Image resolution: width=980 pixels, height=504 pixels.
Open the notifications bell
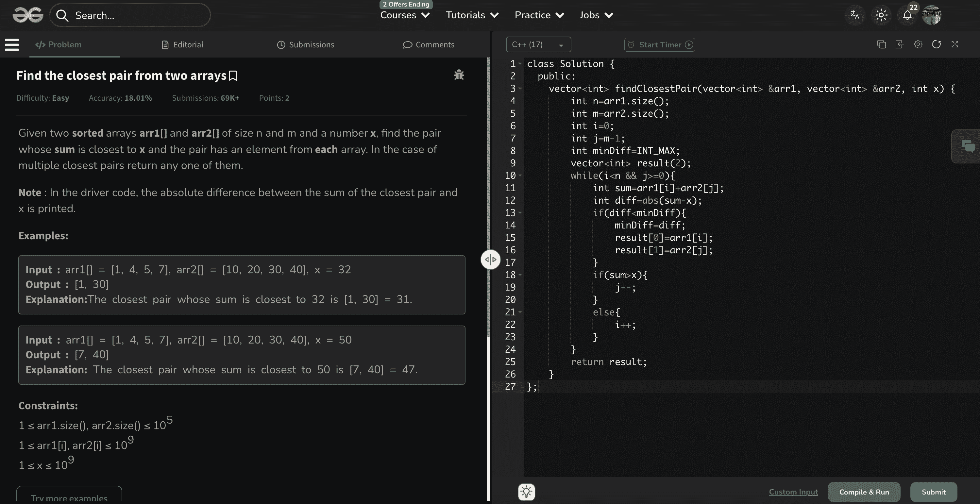[x=907, y=15]
